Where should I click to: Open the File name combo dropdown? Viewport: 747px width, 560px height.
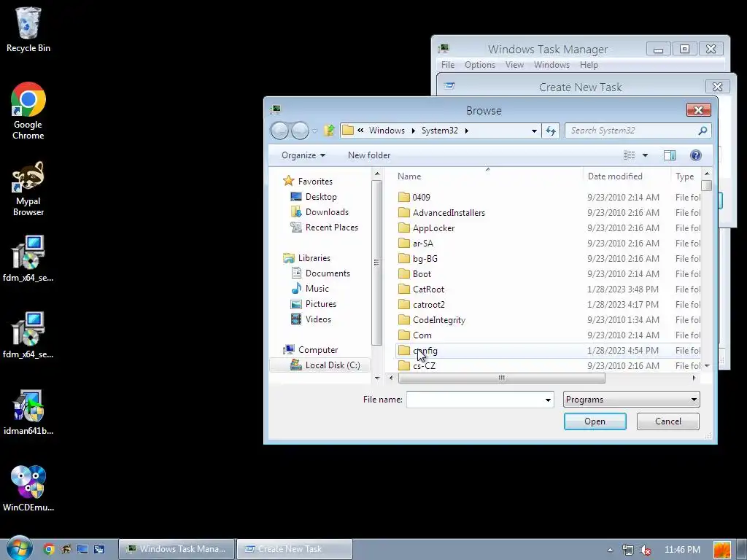548,400
